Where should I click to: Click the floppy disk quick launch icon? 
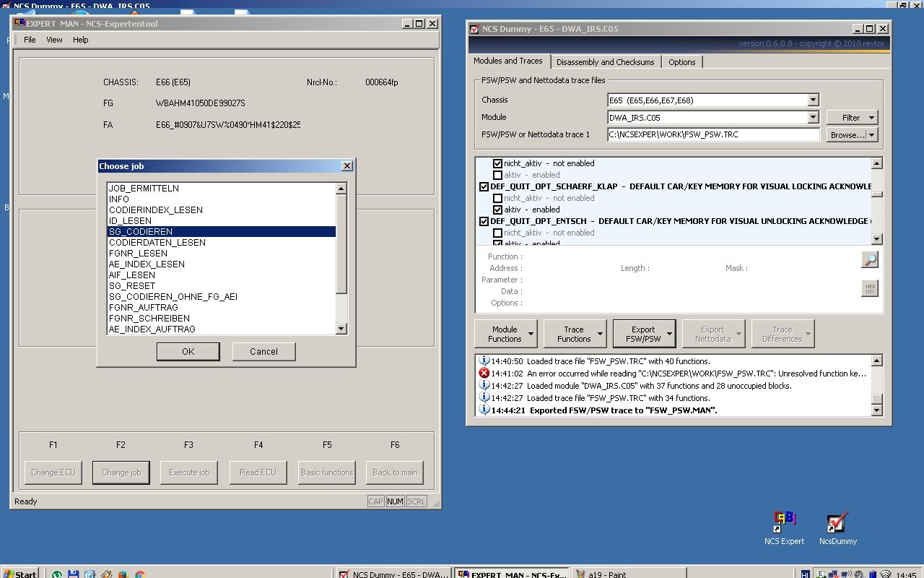click(73, 574)
